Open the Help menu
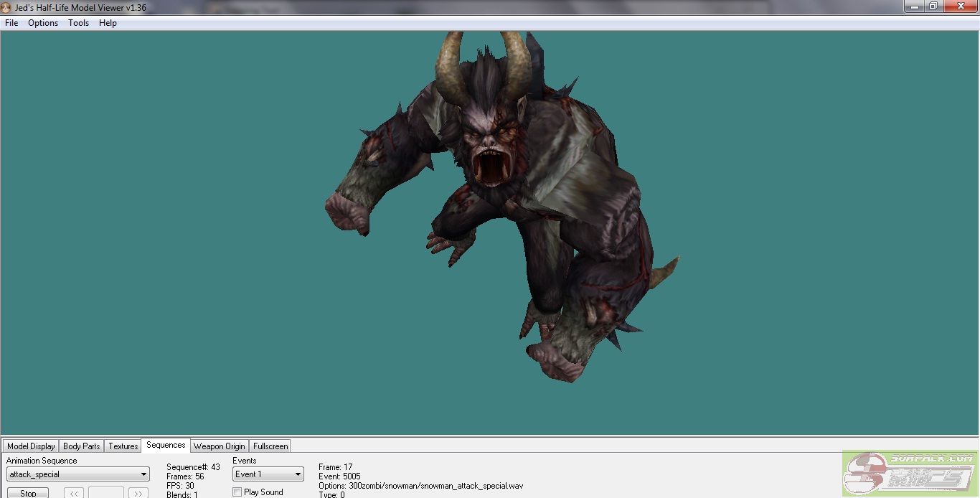Viewport: 980px width, 498px height. click(108, 23)
